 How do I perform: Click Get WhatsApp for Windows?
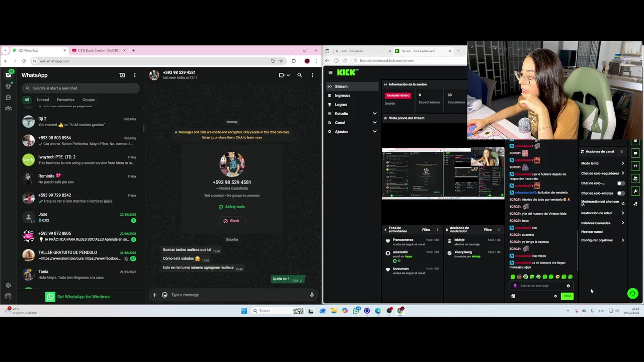click(x=78, y=297)
